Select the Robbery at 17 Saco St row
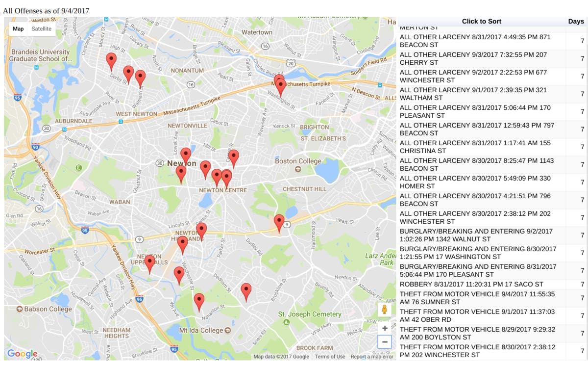Viewport: 588px width, 365px height. (x=480, y=284)
